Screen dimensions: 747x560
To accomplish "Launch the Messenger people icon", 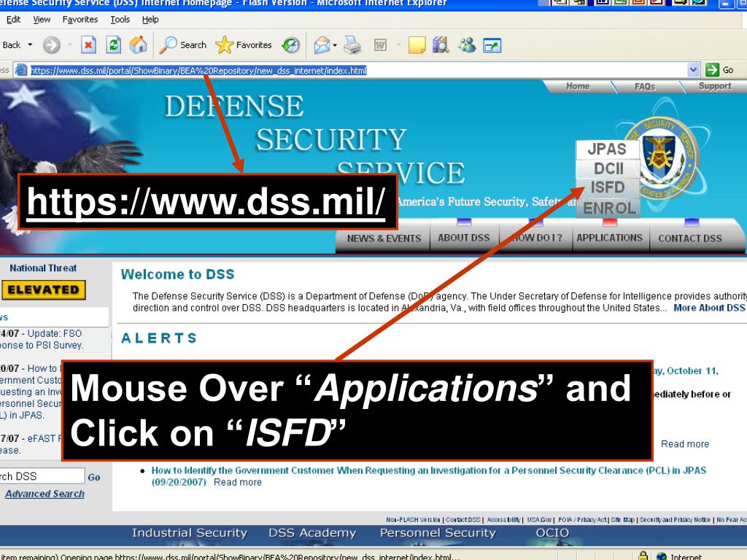I will [467, 45].
